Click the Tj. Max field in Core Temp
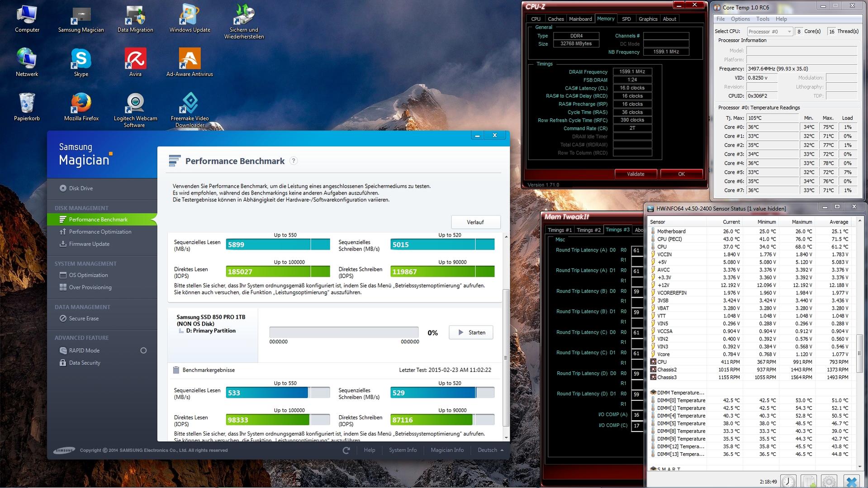 click(x=772, y=118)
